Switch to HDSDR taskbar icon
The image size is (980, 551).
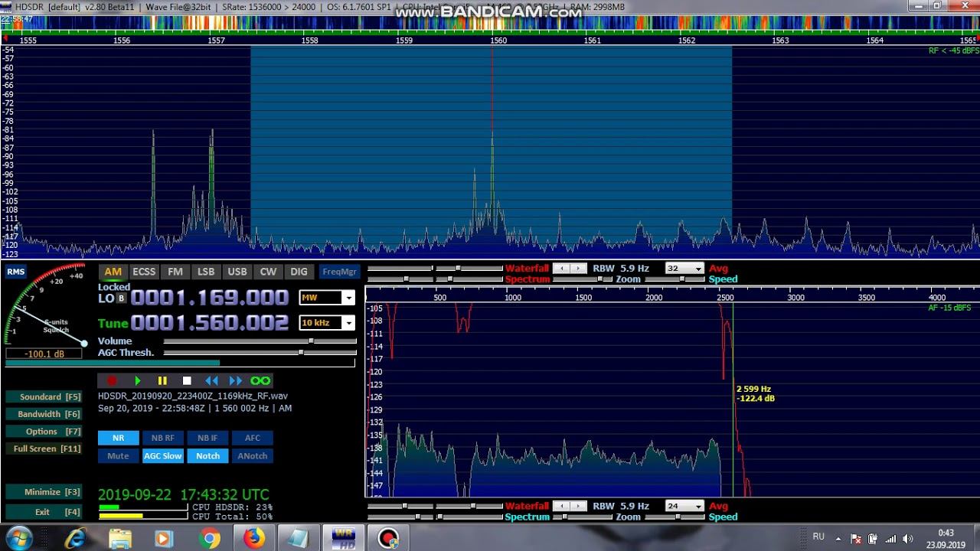click(x=342, y=538)
